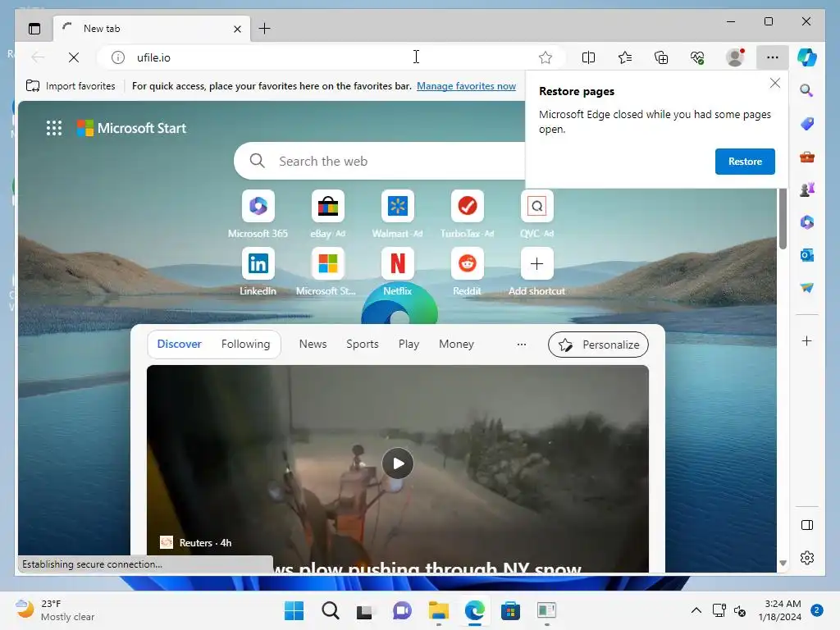Click Restore button in Restore pages popup
This screenshot has height=630, width=840.
[x=745, y=162]
